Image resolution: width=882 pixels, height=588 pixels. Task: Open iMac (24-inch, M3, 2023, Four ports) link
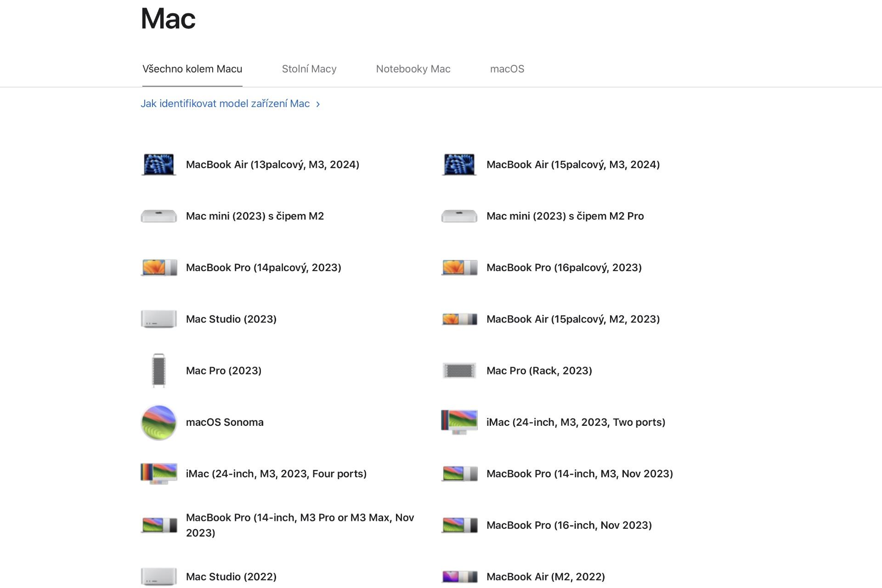click(x=276, y=474)
